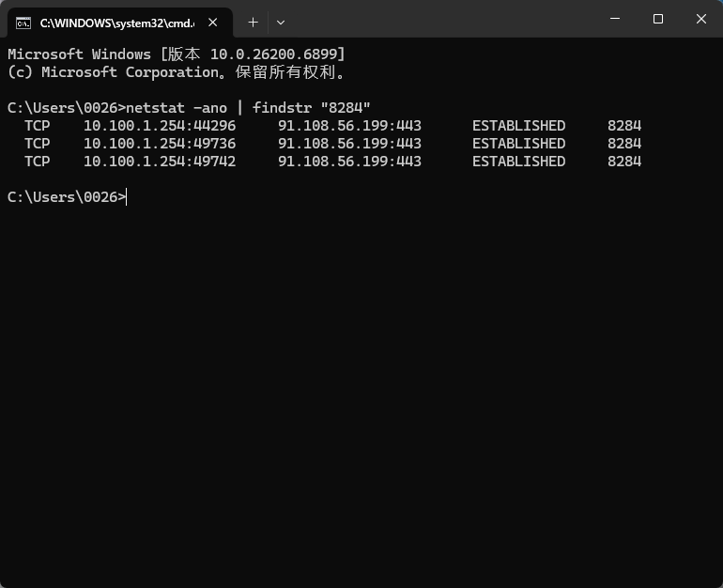
Task: Click the TCP label in first row
Action: 37,126
